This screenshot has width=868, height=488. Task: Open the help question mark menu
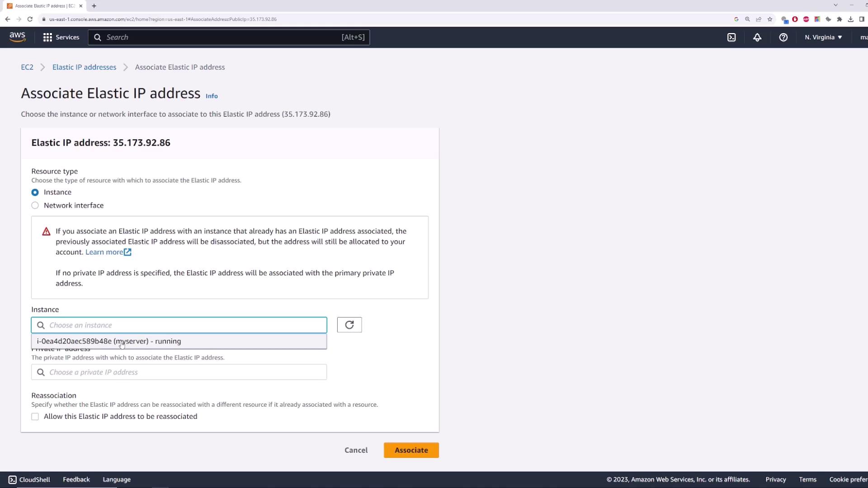click(x=783, y=38)
